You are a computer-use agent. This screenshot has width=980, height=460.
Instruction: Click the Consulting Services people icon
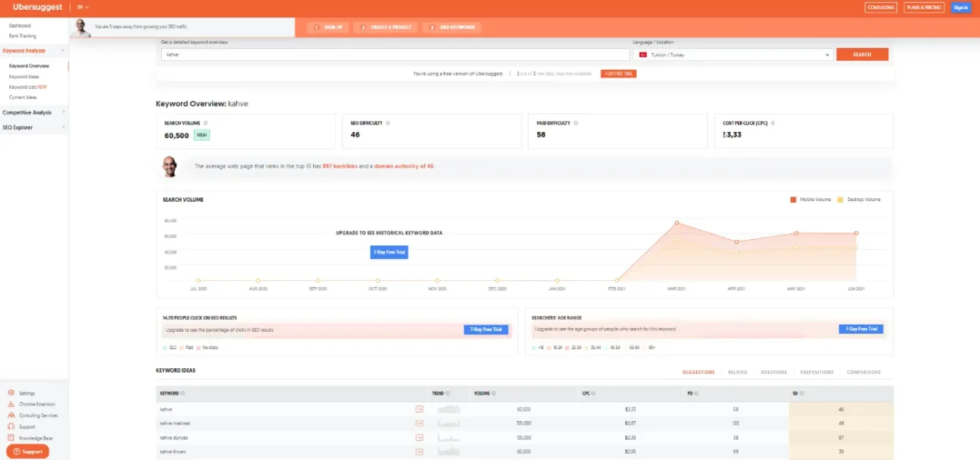tap(11, 415)
